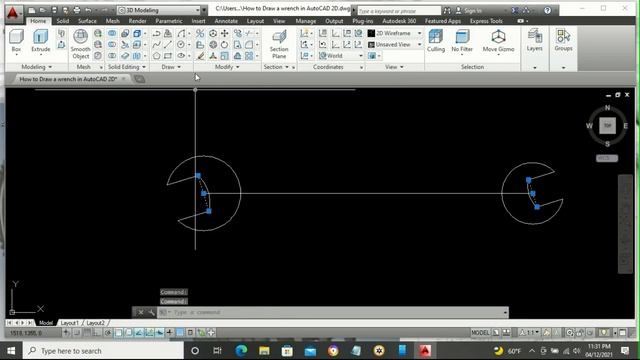Click the Plot printer icon in quick access
Viewport: 640px width, 360px height.
click(x=76, y=10)
